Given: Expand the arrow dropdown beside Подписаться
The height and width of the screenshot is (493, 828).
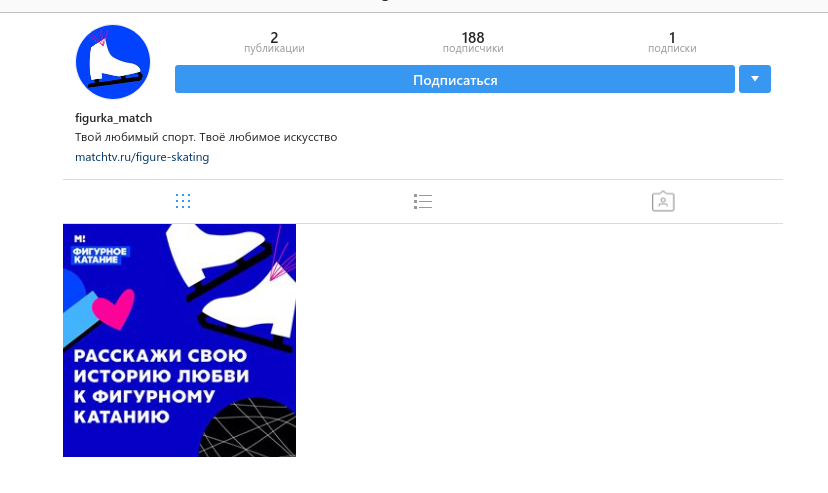Looking at the screenshot, I should coord(755,79).
